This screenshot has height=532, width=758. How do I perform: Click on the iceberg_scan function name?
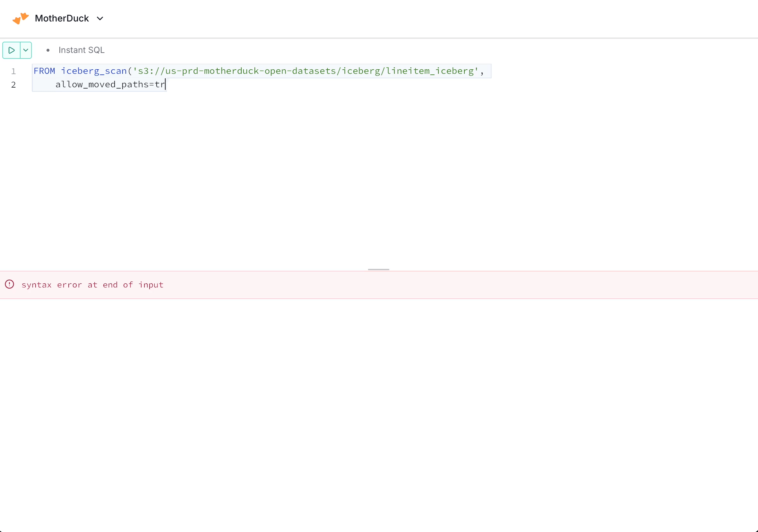coord(94,71)
